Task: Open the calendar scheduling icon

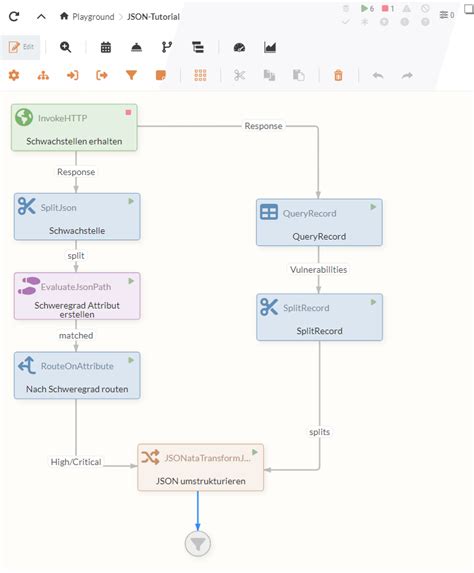Action: 106,47
